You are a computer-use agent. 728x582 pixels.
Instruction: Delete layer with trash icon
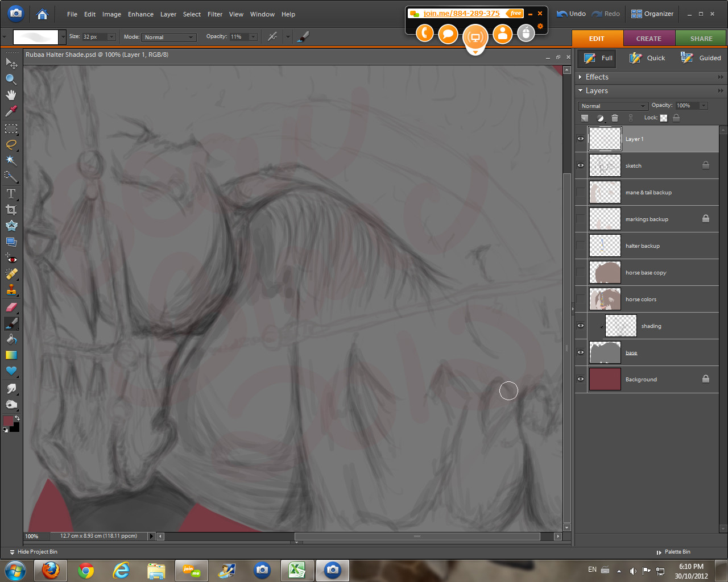point(615,118)
